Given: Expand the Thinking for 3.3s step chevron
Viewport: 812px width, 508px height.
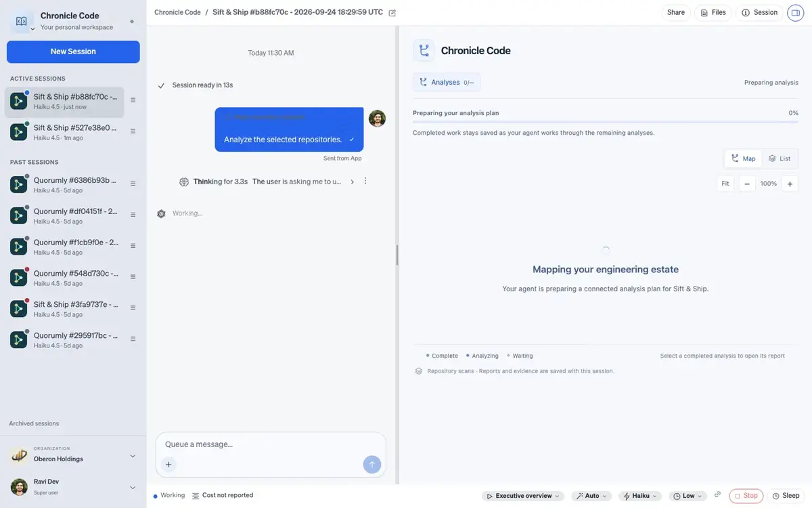Looking at the screenshot, I should point(353,182).
